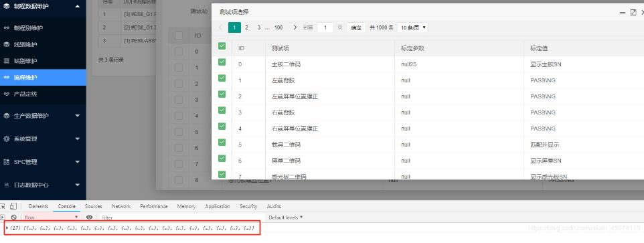Open the 站别维护 sidebar item

pyautogui.click(x=43, y=61)
